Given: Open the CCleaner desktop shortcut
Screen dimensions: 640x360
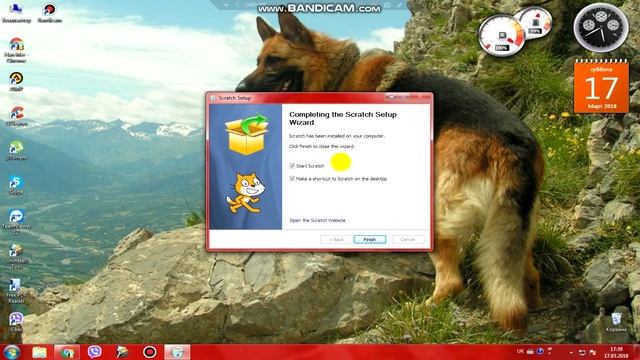Looking at the screenshot, I should (x=16, y=115).
